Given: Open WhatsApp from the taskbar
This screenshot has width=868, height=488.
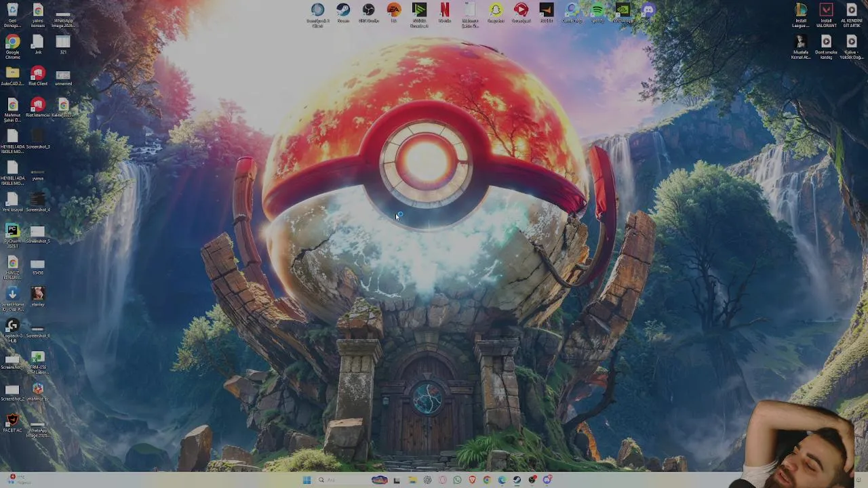Looking at the screenshot, I should tap(457, 480).
